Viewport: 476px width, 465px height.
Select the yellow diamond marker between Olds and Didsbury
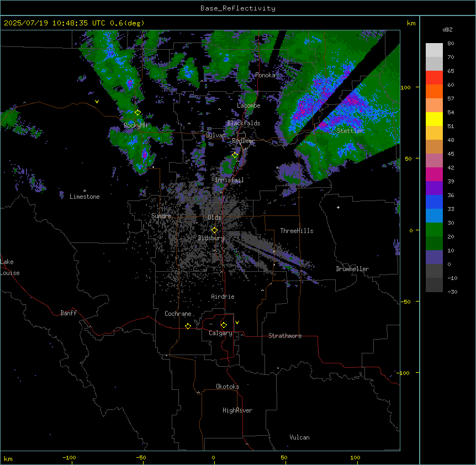click(x=214, y=230)
